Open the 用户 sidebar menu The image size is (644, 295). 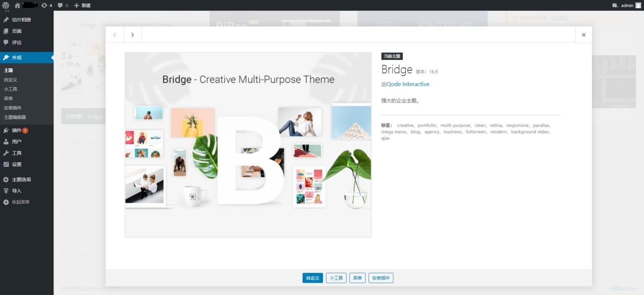(27, 142)
